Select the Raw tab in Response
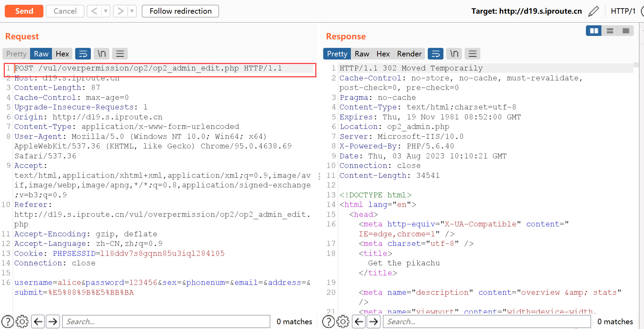This screenshot has height=329, width=644. pyautogui.click(x=362, y=54)
